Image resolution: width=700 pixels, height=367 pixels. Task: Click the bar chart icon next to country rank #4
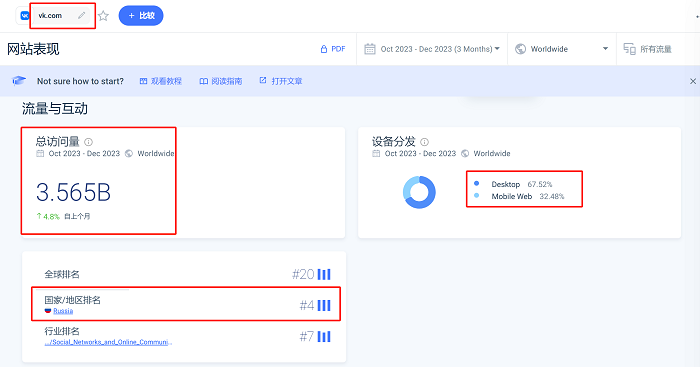[x=324, y=305]
